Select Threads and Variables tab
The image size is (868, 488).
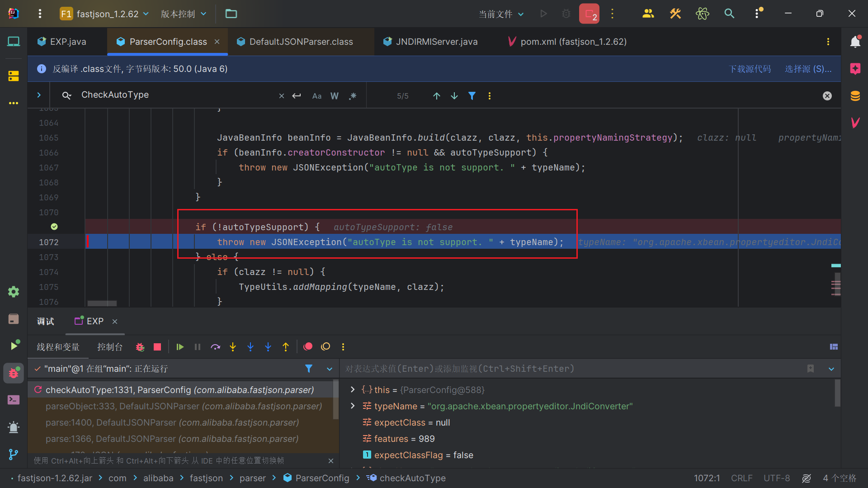[58, 347]
